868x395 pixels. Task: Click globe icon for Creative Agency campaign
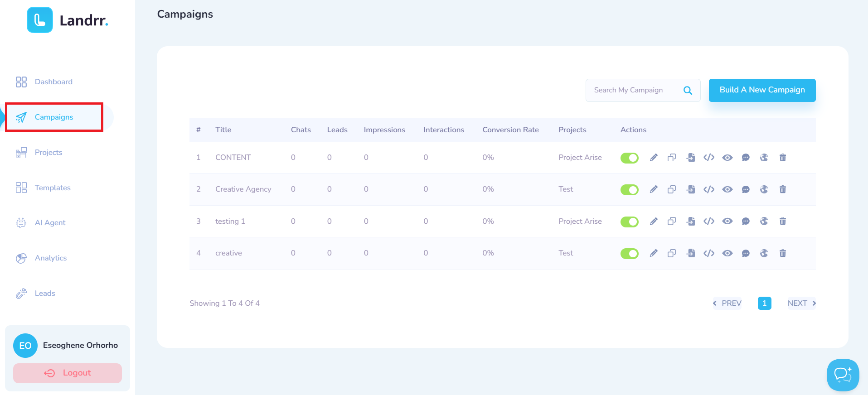tap(764, 189)
